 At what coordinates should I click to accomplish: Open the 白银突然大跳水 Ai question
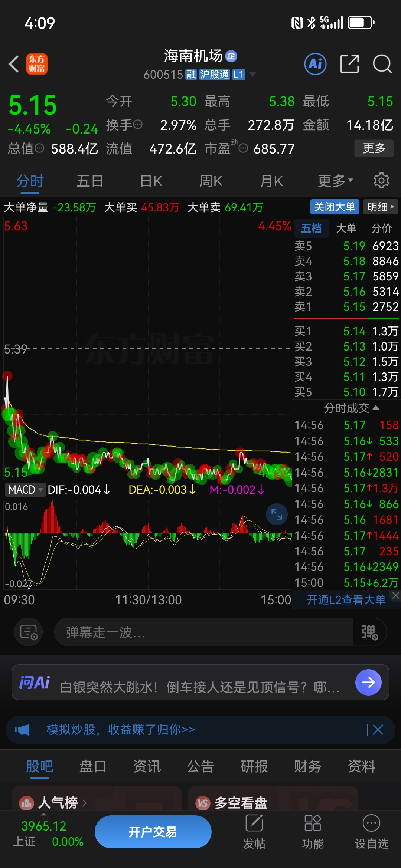click(x=200, y=687)
